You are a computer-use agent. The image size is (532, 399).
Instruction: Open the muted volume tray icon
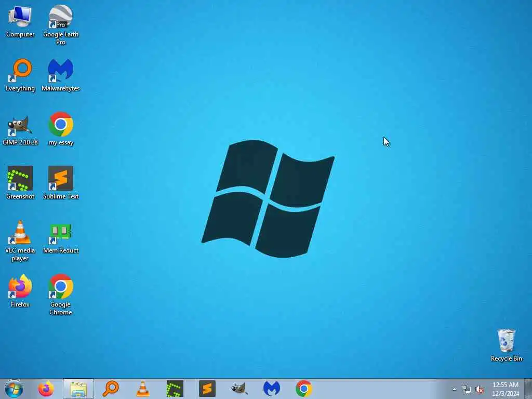click(x=480, y=390)
